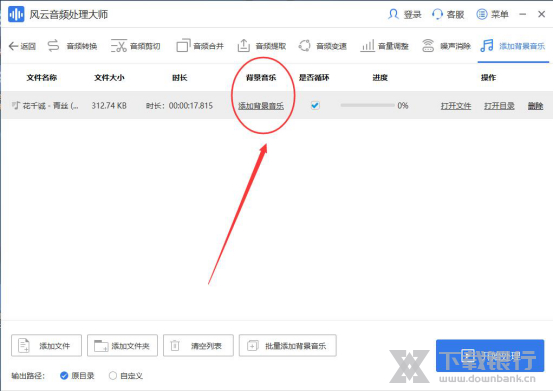Image resolution: width=554 pixels, height=391 pixels.
Task: Click 打开文件 link in file row
Action: click(456, 106)
